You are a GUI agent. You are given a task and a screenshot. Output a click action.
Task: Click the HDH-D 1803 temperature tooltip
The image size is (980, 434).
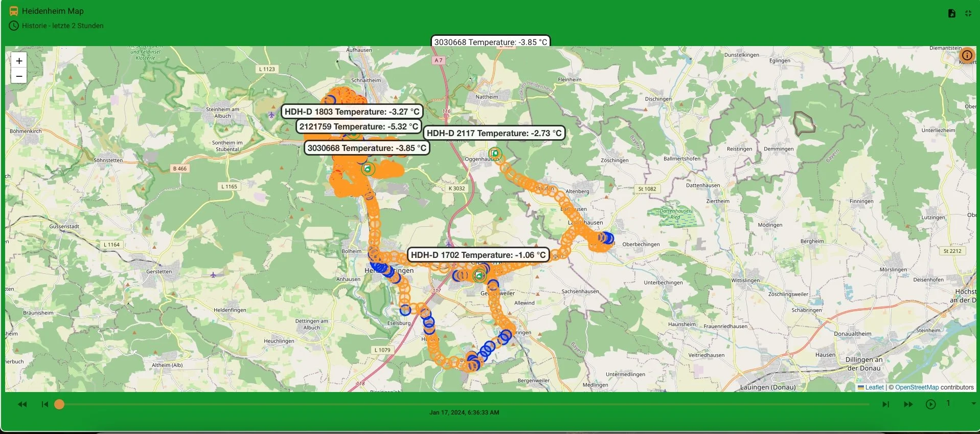(352, 112)
